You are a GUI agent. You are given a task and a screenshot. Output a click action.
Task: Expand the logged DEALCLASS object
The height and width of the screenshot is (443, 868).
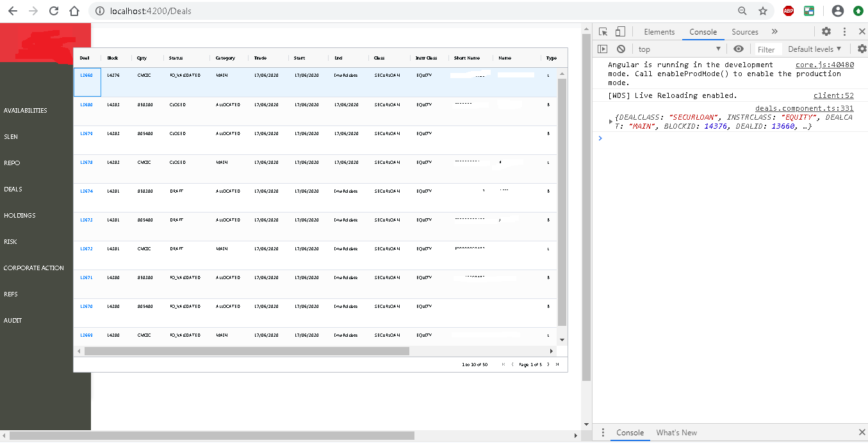pos(610,122)
